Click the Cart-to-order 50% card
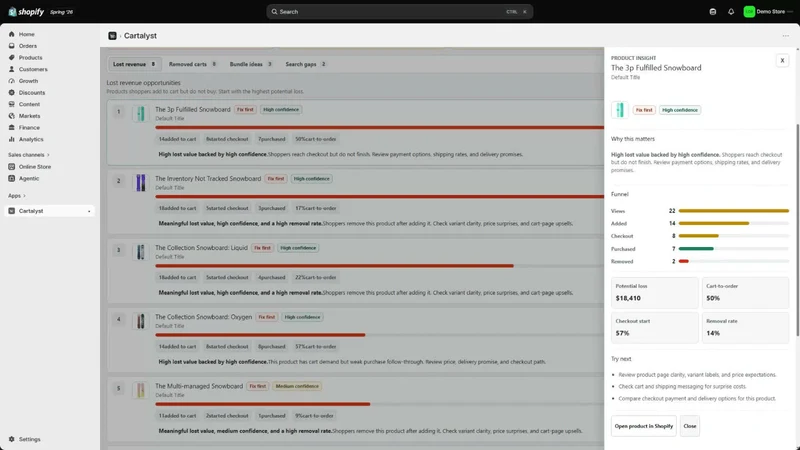Screen dimensions: 800x450 pos(745,292)
